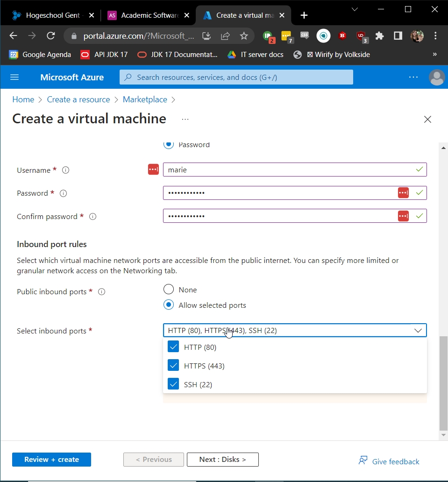Click the info icon next to Public inbound ports

(101, 292)
